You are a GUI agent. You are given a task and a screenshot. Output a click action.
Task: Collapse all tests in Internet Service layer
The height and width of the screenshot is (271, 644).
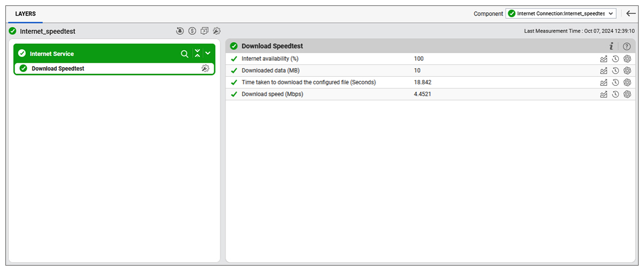(197, 54)
